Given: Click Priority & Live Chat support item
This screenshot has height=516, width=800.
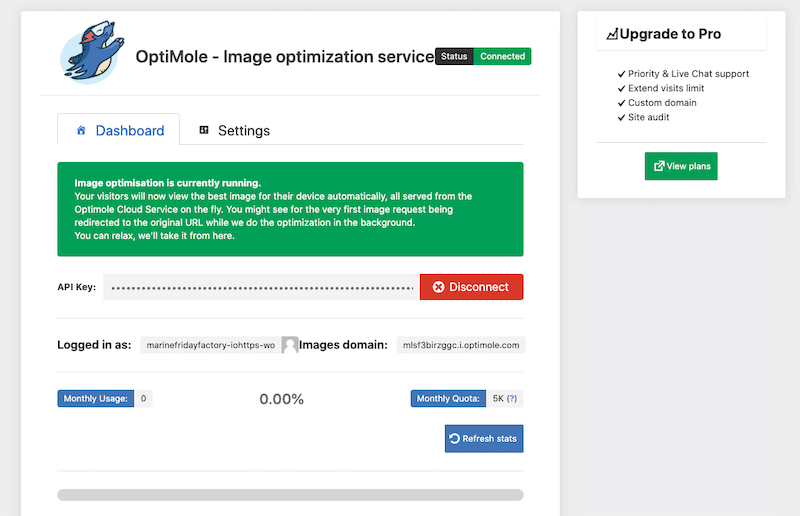Looking at the screenshot, I should pyautogui.click(x=688, y=73).
